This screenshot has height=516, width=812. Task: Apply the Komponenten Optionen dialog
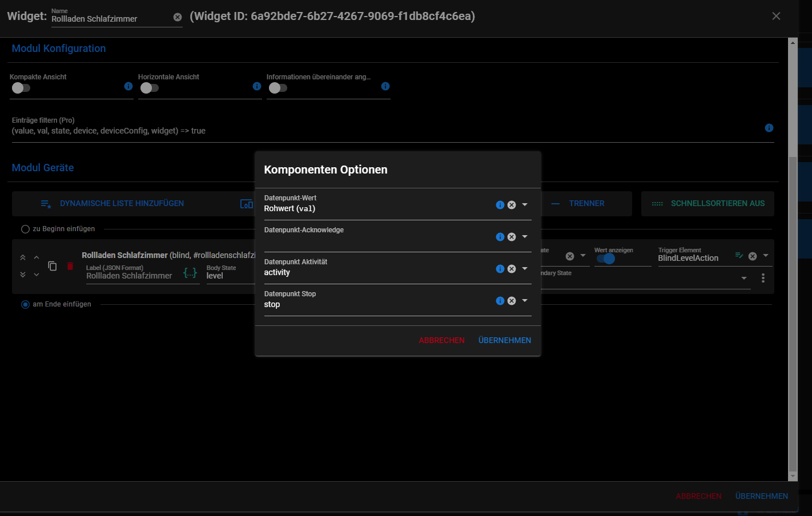coord(505,340)
